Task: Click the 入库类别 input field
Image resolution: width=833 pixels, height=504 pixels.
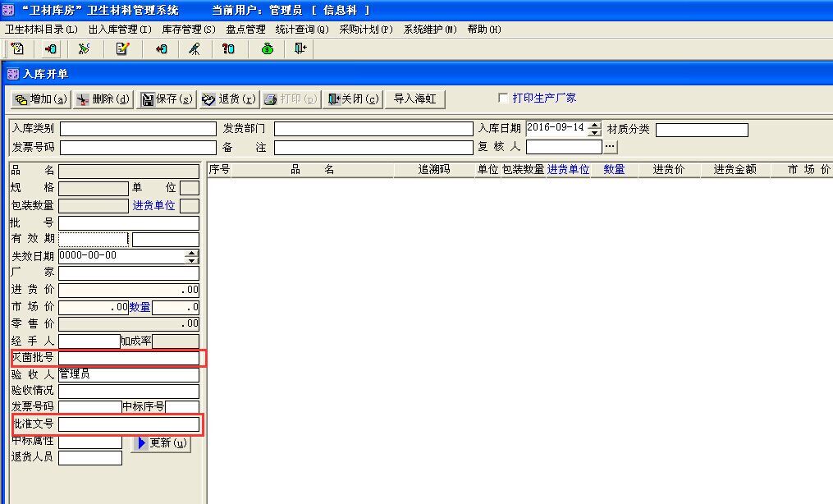Action: click(x=138, y=129)
